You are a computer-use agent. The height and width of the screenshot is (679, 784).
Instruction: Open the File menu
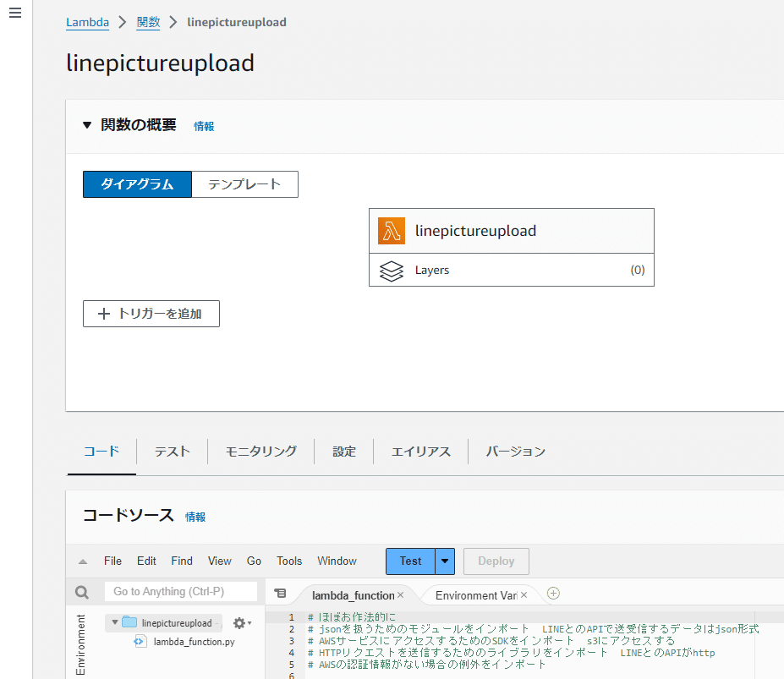click(x=112, y=561)
